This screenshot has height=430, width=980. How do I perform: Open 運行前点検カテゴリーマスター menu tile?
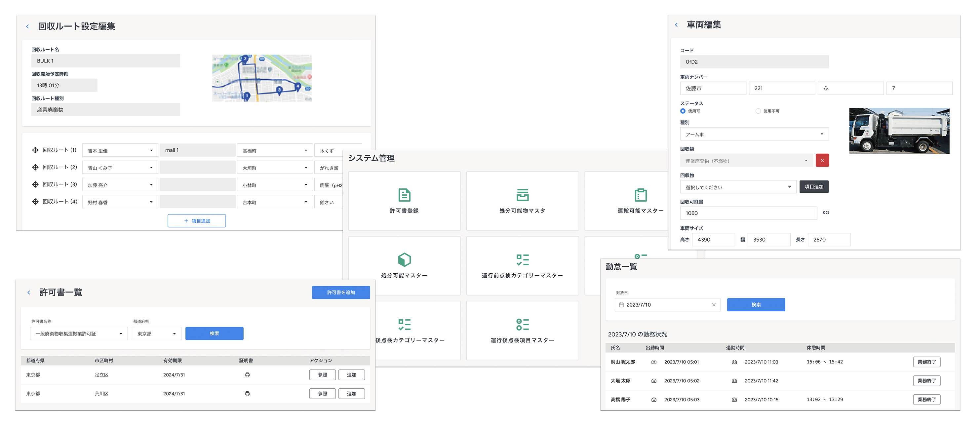click(522, 265)
